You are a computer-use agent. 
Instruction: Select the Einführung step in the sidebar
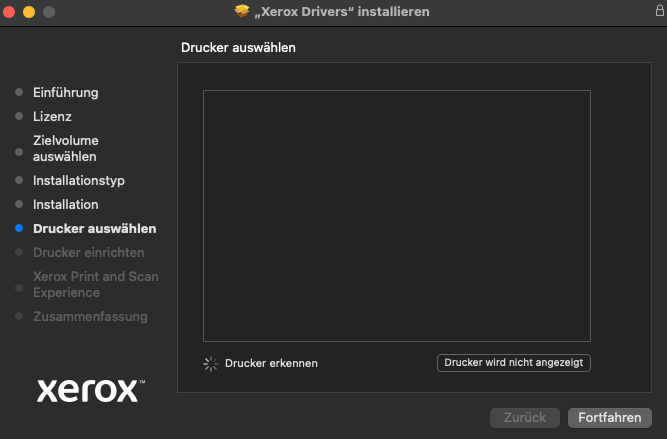point(66,92)
